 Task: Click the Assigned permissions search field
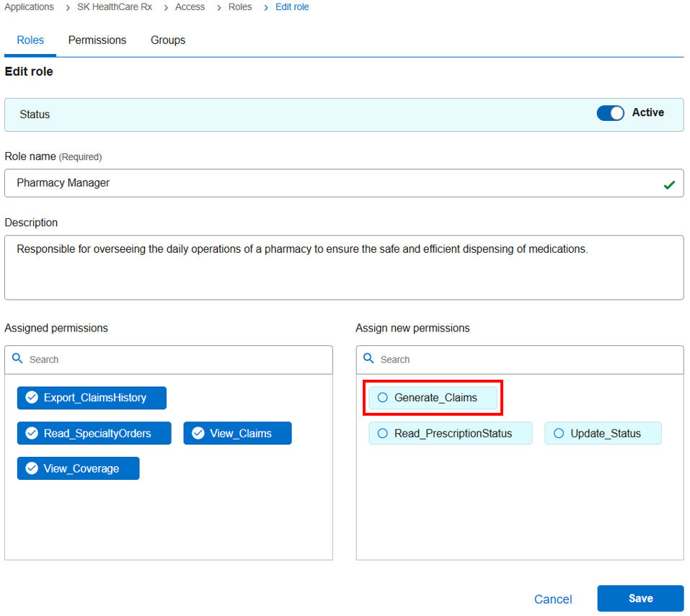(169, 360)
